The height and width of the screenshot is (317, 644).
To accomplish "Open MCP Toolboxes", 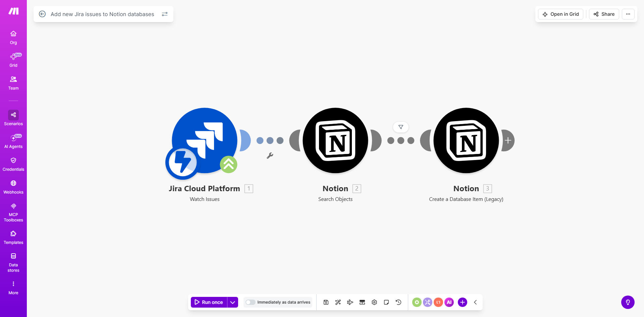I will [x=13, y=213].
